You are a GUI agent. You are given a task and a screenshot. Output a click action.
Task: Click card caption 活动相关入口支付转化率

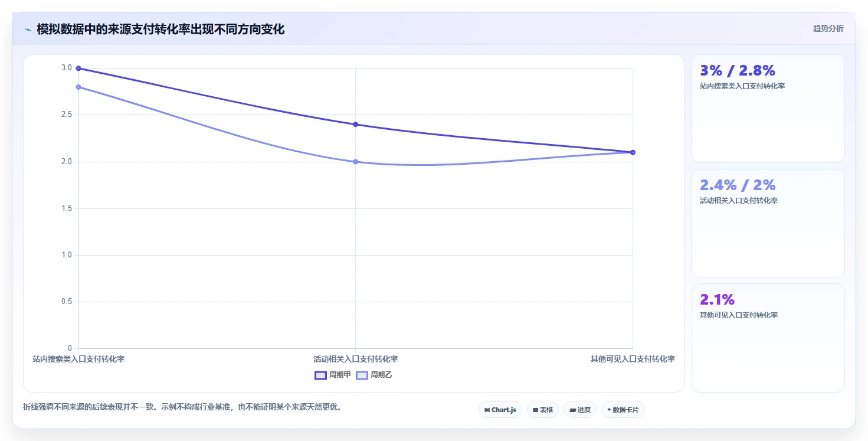(739, 201)
